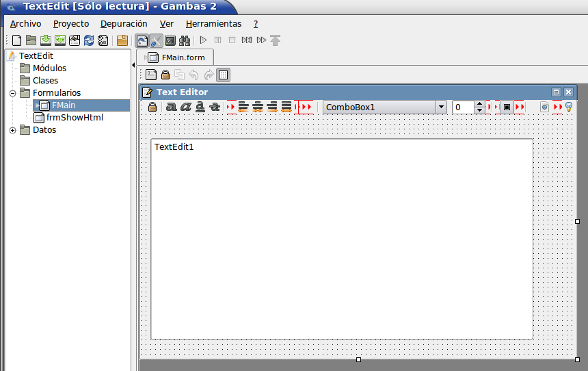The width and height of the screenshot is (588, 371).
Task: Click the Stop square button
Action: 232,40
